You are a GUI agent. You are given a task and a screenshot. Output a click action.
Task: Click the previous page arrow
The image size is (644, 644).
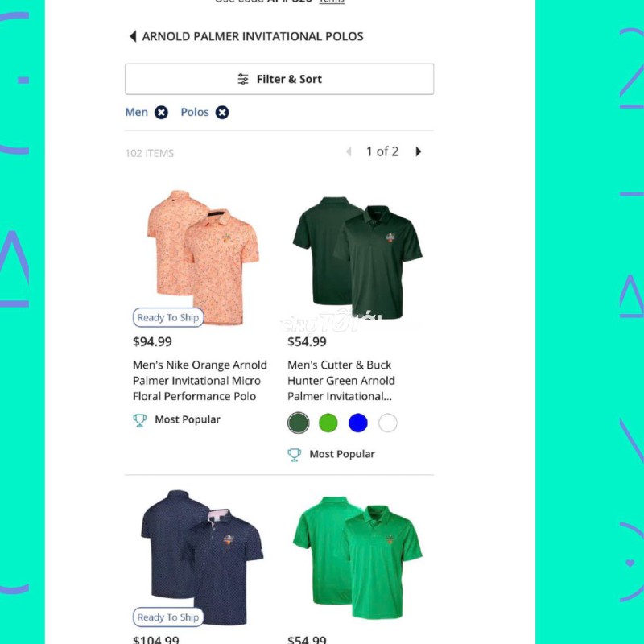(x=349, y=151)
